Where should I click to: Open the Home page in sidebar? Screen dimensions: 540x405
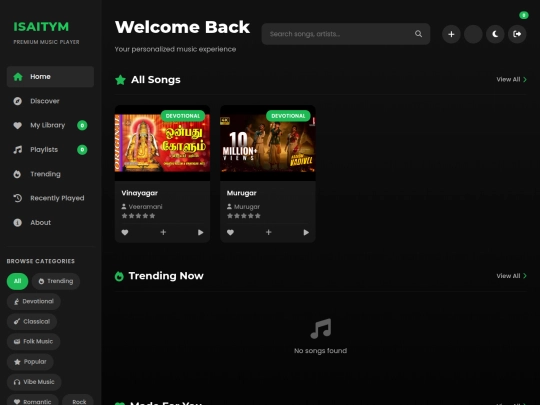pos(50,76)
